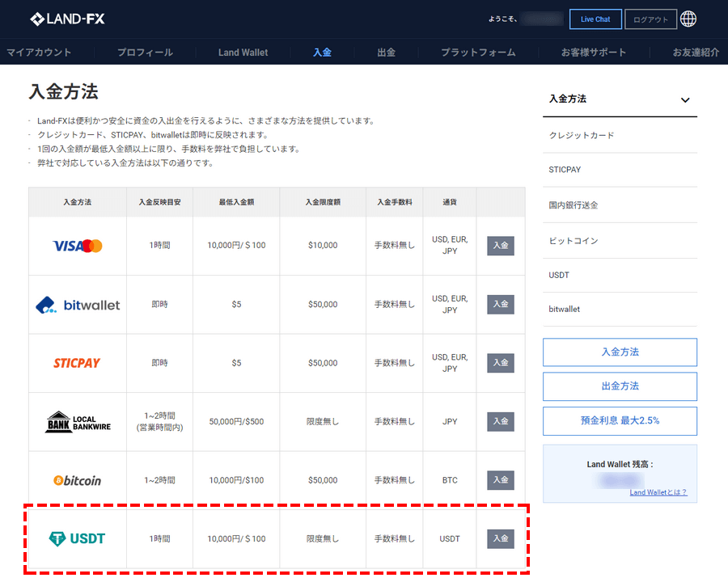Select the 入金 navigation tab
Image resolution: width=728 pixels, height=582 pixels.
[322, 53]
